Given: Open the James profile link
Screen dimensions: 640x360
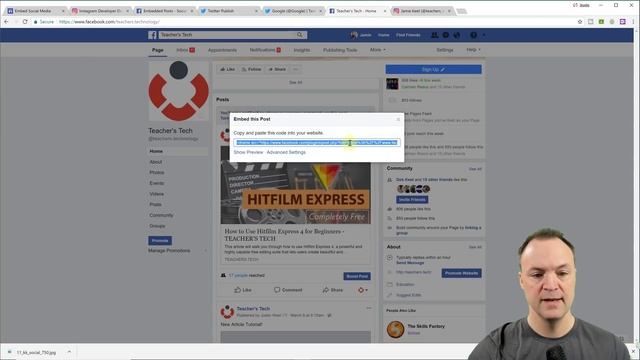Looking at the screenshot, I should pyautogui.click(x=361, y=35).
